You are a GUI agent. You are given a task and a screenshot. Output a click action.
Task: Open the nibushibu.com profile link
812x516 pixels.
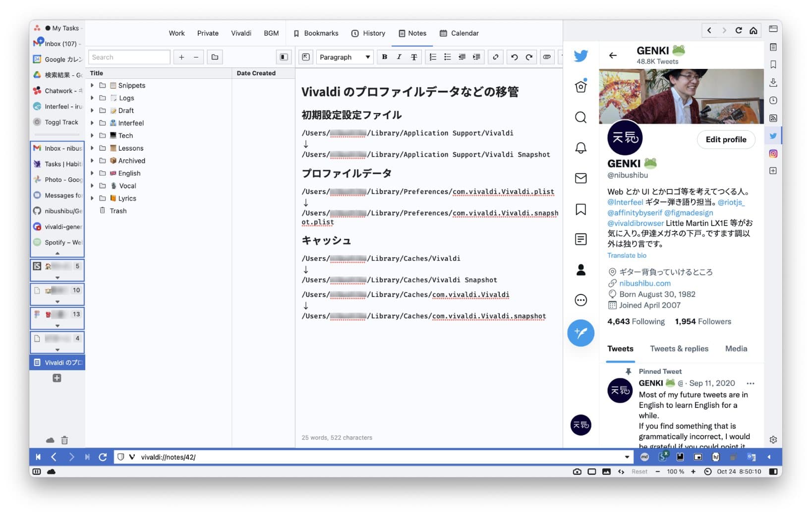pyautogui.click(x=644, y=283)
